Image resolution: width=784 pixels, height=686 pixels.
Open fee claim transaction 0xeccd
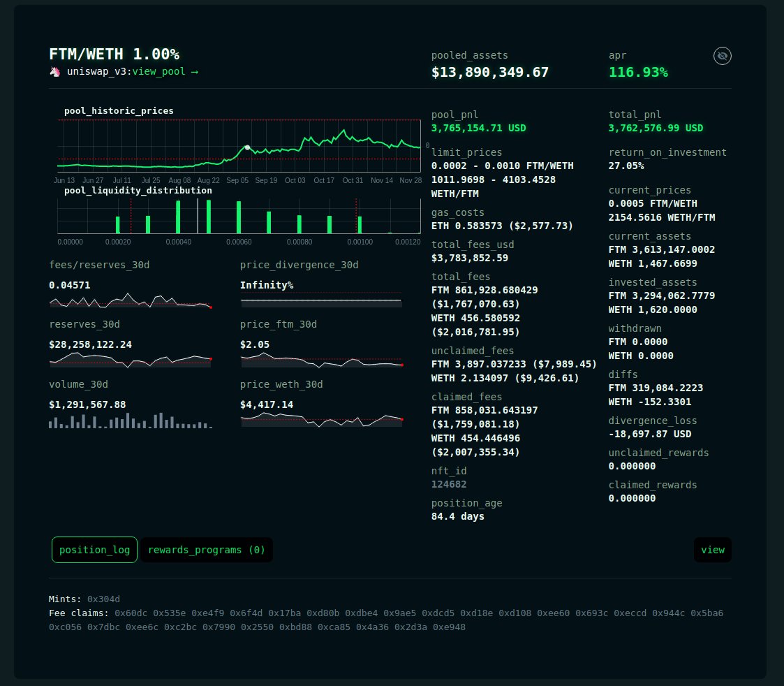click(x=630, y=613)
